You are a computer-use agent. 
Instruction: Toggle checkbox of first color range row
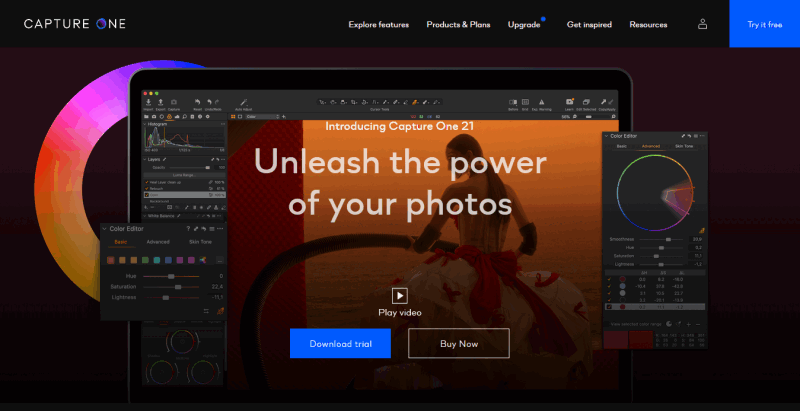(608, 279)
